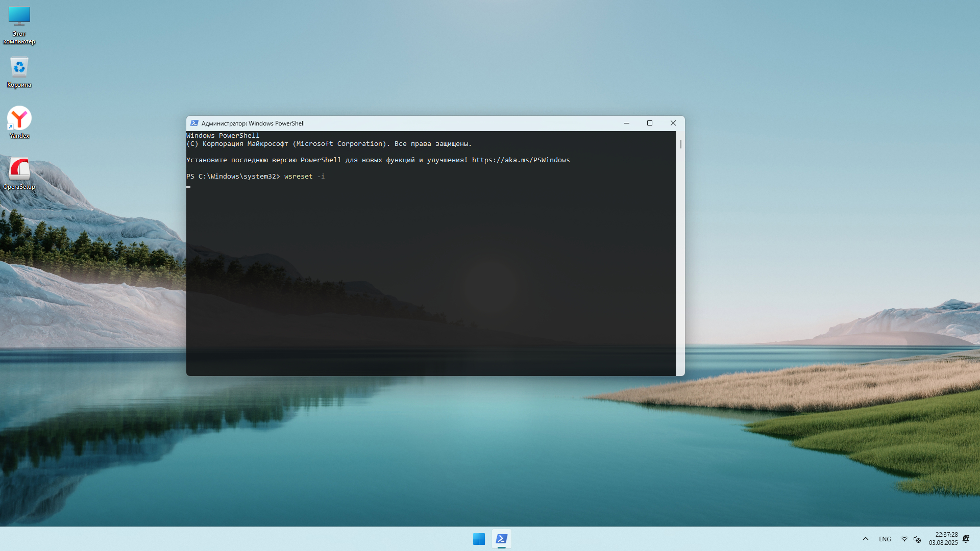This screenshot has width=980, height=551.
Task: Click the muted volume tray icon
Action: click(917, 539)
